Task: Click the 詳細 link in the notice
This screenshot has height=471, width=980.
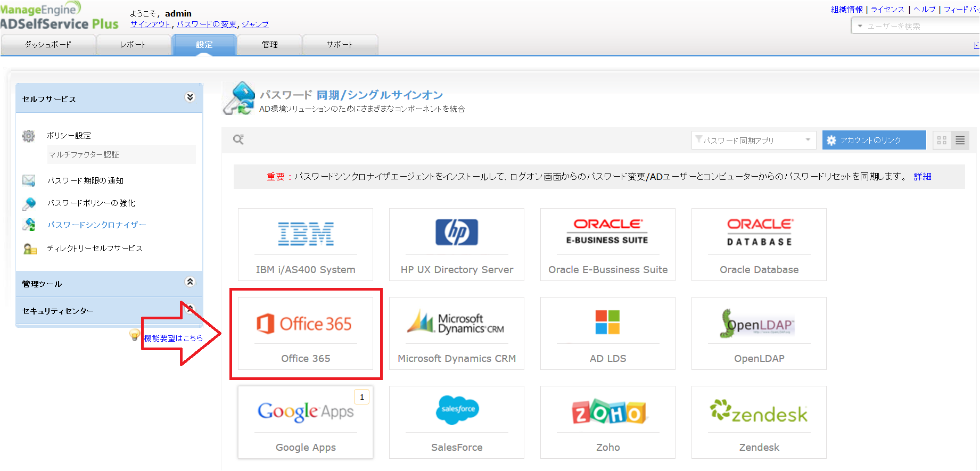Action: (923, 177)
